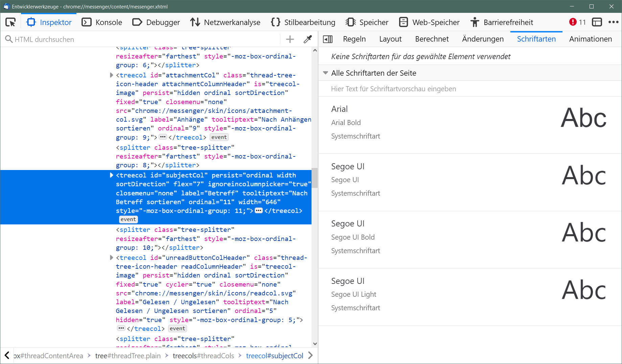622x364 pixels.
Task: Expand the attachmentCol treecol node
Action: point(111,75)
